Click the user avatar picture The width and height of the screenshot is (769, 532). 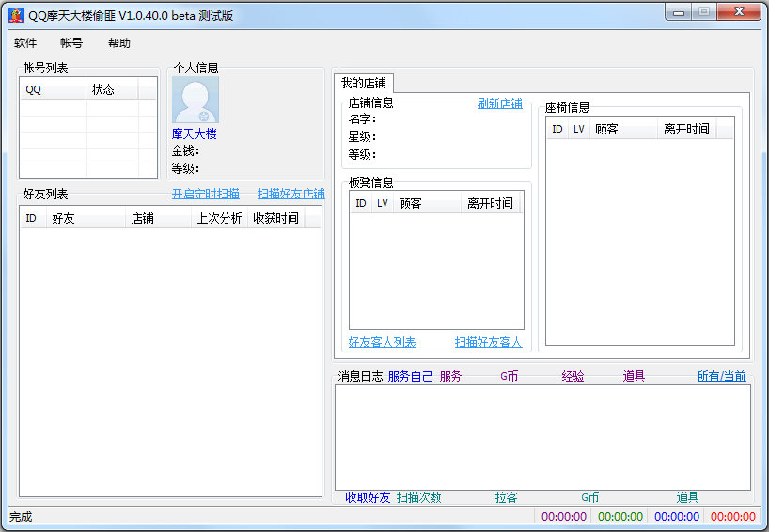click(x=196, y=100)
